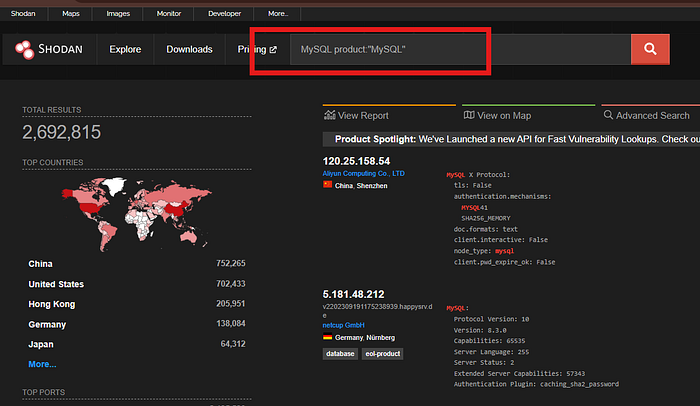Go to the Downloads page
This screenshot has height=406, width=700.
pyautogui.click(x=189, y=49)
